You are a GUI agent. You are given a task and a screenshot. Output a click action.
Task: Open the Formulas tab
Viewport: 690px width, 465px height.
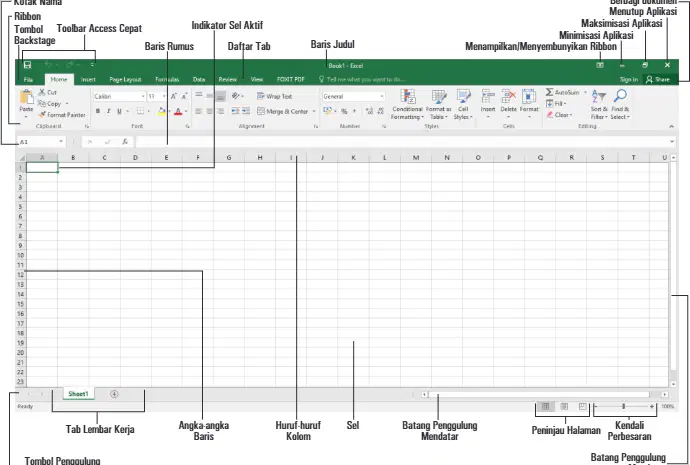pos(167,80)
